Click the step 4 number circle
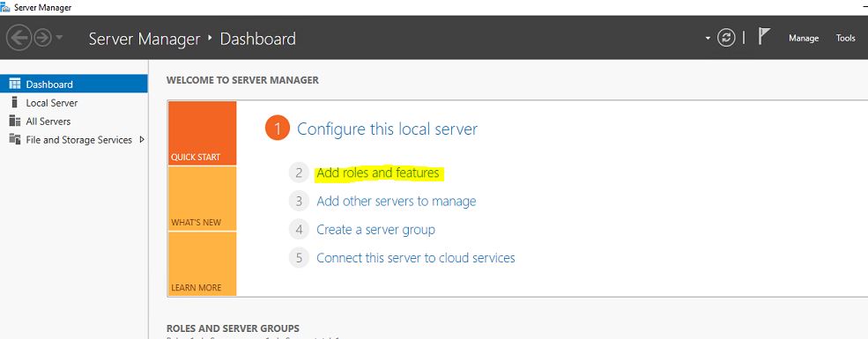The width and height of the screenshot is (868, 339). point(299,230)
